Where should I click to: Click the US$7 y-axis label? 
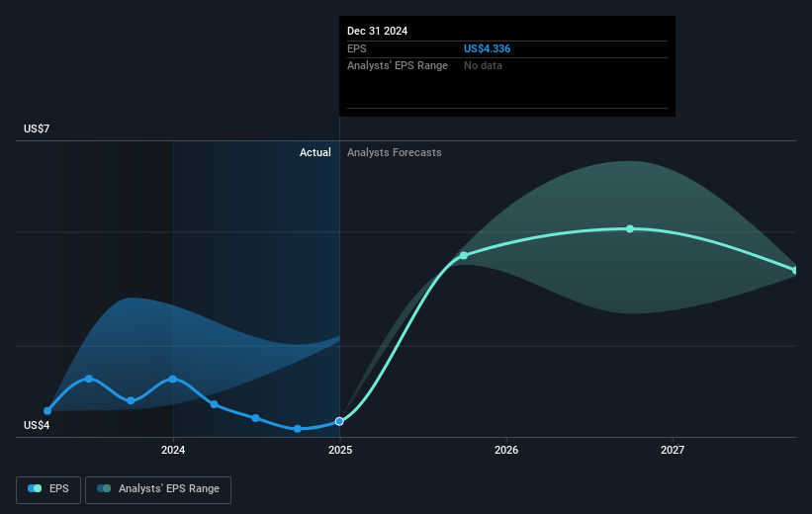[x=37, y=128]
